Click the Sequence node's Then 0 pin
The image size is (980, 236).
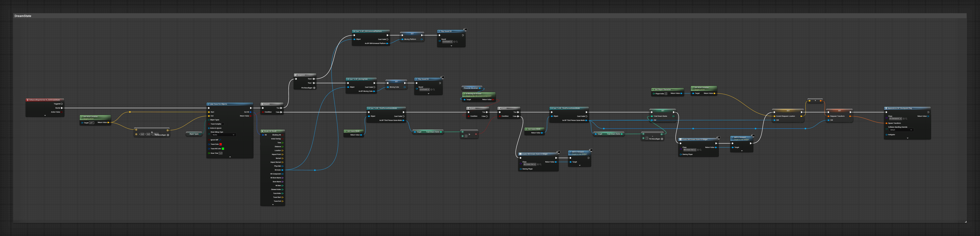[x=314, y=79]
